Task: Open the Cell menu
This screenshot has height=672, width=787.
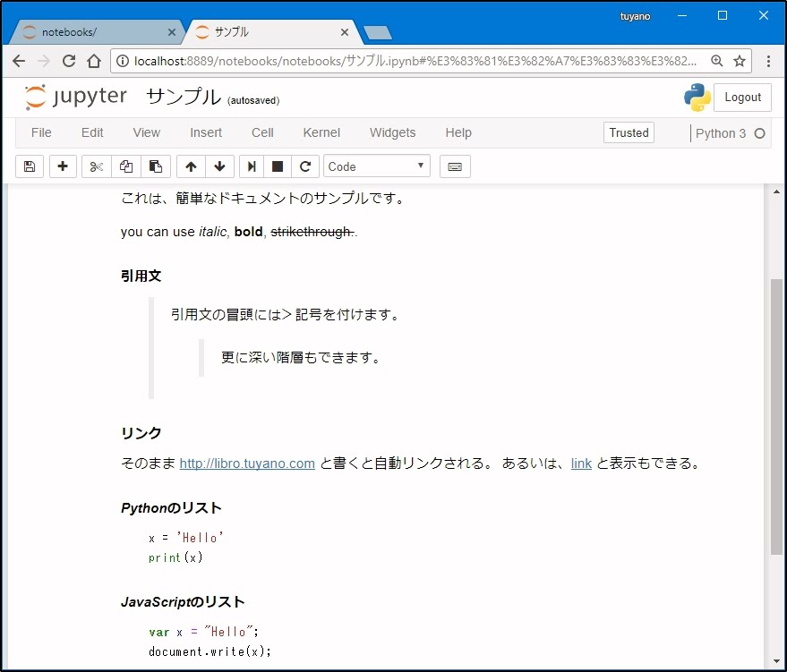Action: 262,132
